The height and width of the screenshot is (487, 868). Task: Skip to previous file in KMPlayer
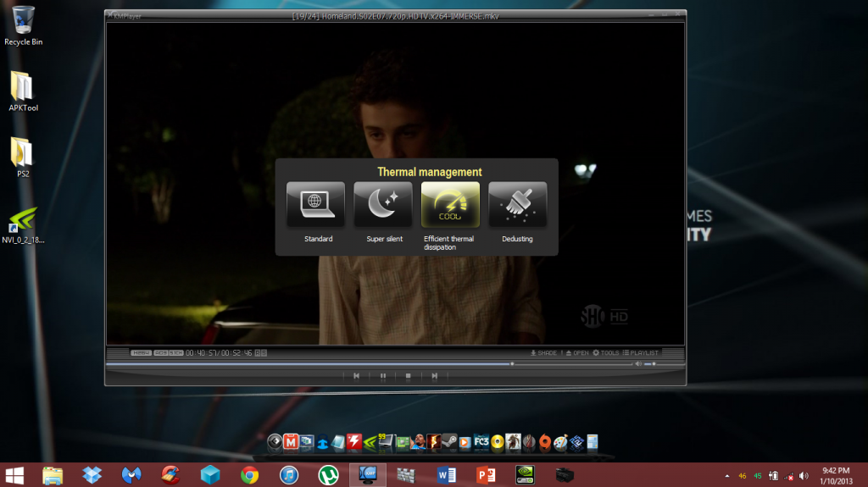357,376
